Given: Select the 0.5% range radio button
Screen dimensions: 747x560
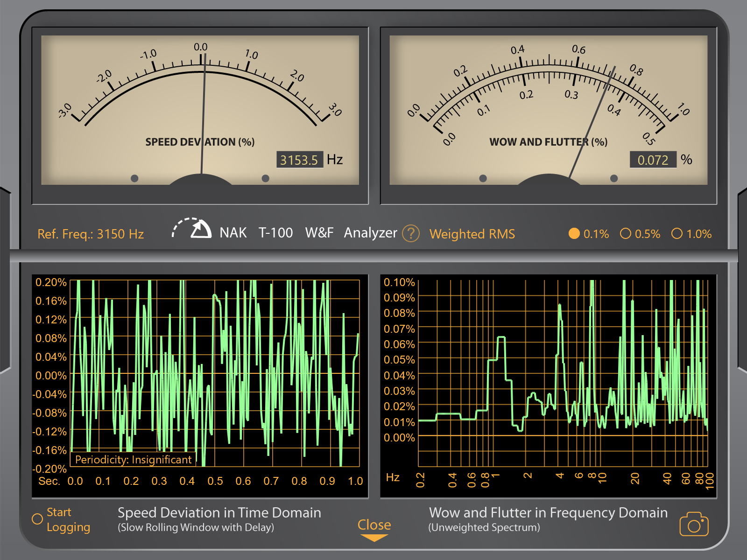Looking at the screenshot, I should pyautogui.click(x=625, y=233).
